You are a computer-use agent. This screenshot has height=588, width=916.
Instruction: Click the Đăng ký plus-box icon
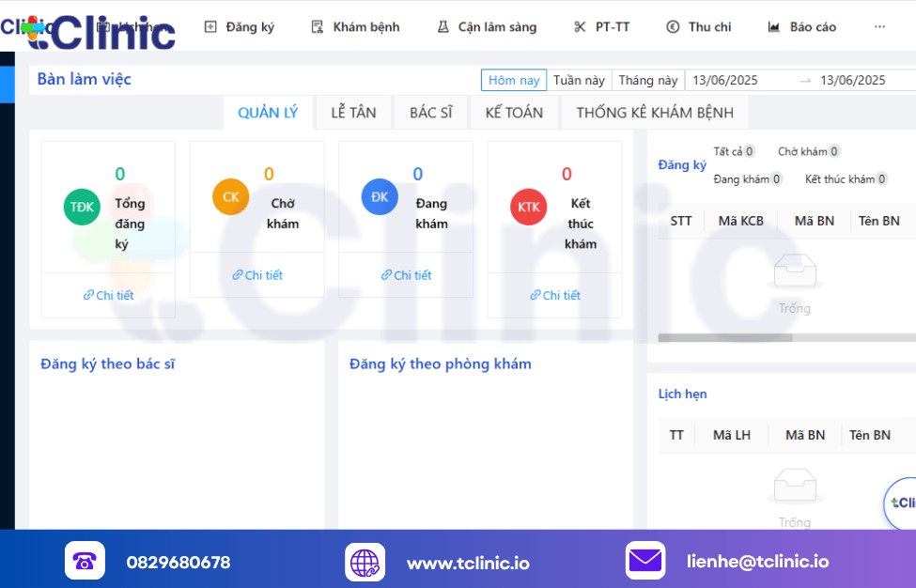pos(210,27)
